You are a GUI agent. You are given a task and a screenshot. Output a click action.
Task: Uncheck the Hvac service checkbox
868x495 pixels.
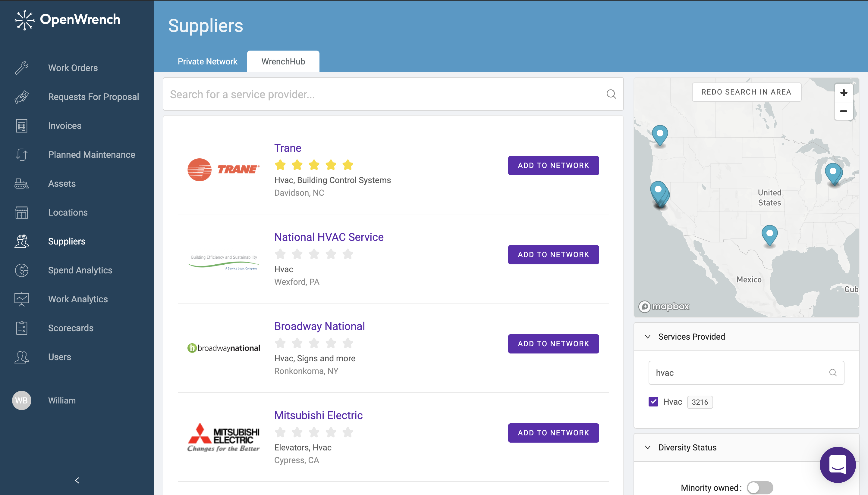click(x=653, y=402)
